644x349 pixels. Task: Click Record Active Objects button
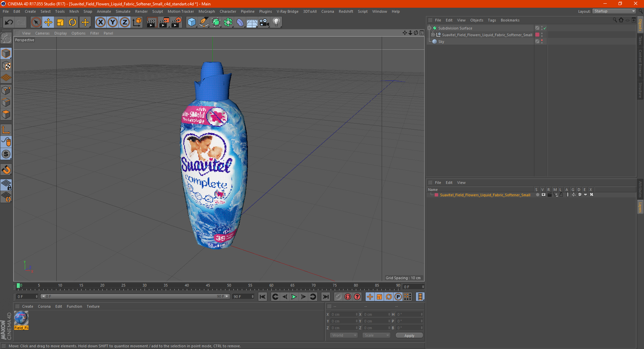[338, 297]
